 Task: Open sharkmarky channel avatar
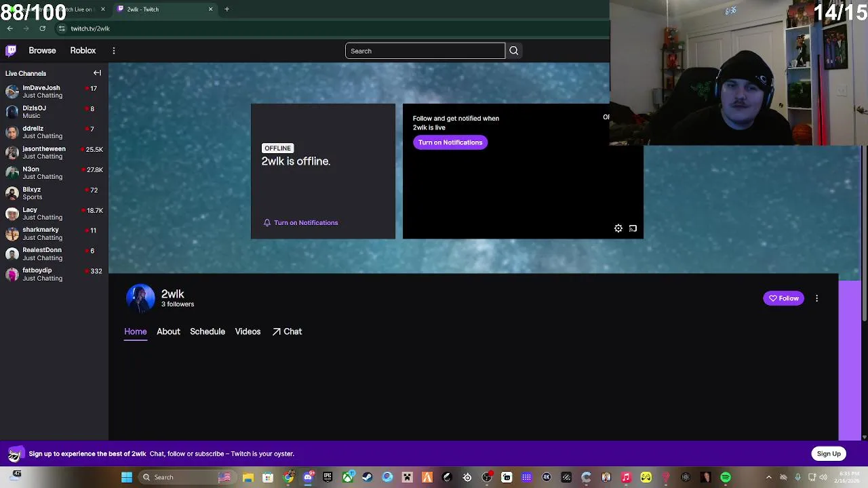tap(12, 234)
